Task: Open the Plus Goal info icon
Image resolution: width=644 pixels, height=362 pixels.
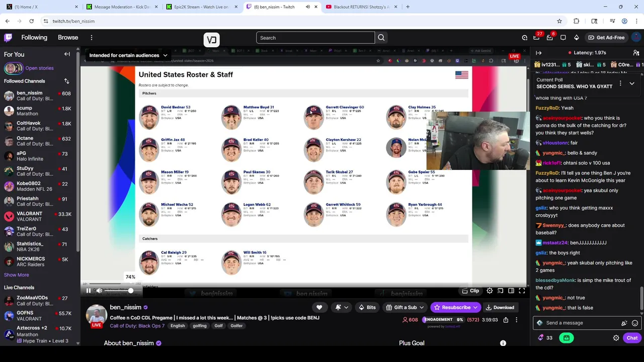Action: pyautogui.click(x=503, y=343)
